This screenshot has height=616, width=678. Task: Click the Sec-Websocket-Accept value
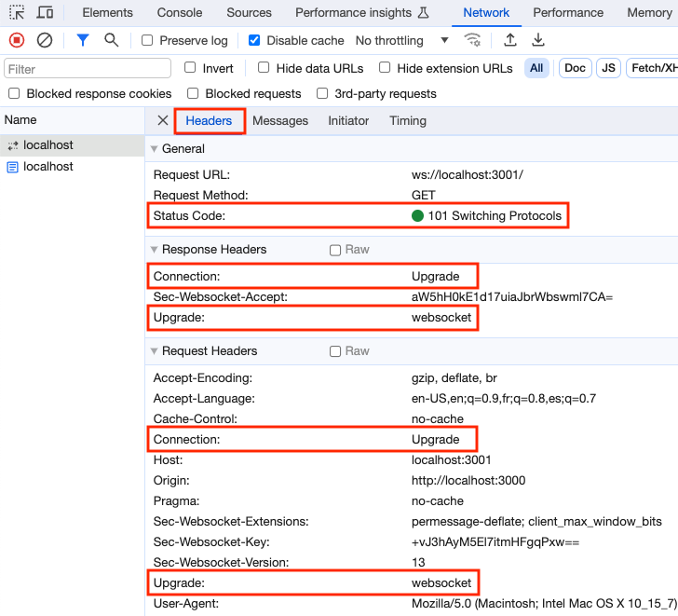tap(512, 296)
